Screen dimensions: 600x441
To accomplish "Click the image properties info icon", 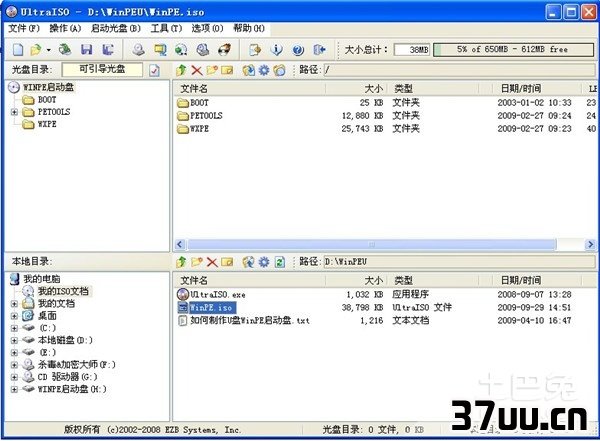I will (x=276, y=49).
